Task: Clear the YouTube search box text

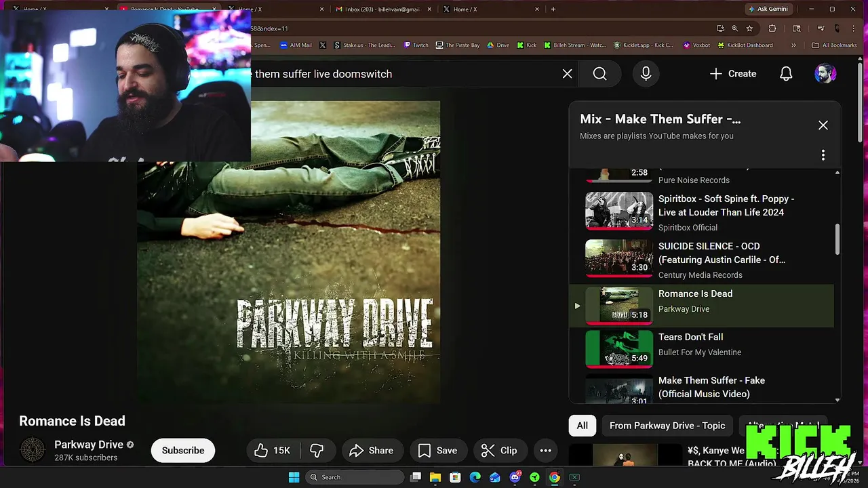Action: pyautogui.click(x=568, y=74)
